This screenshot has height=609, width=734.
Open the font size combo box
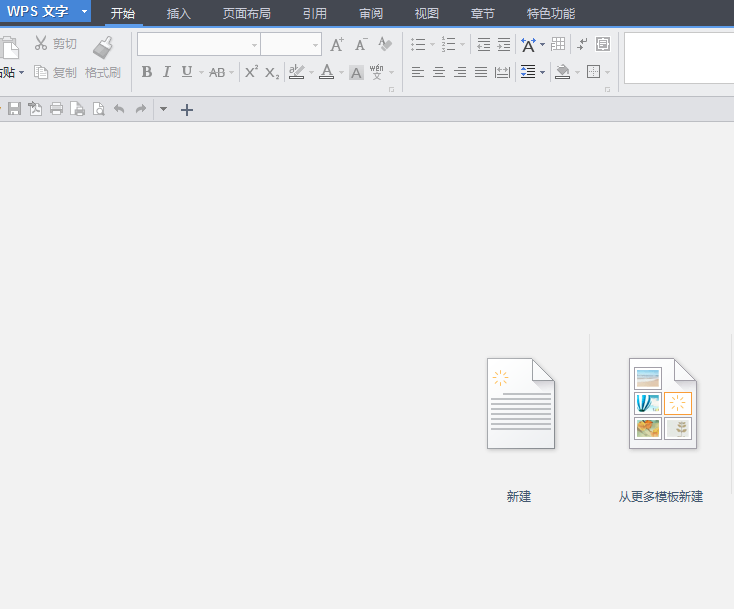291,44
